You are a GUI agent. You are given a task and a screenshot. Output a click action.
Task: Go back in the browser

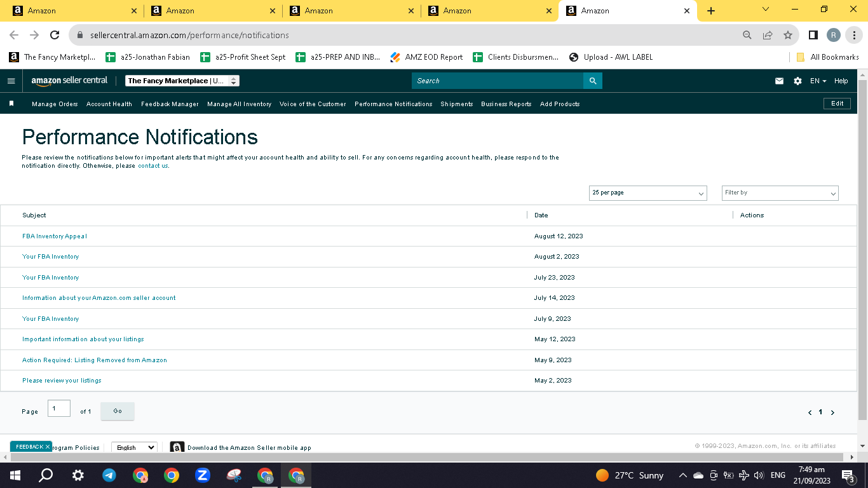(x=14, y=35)
